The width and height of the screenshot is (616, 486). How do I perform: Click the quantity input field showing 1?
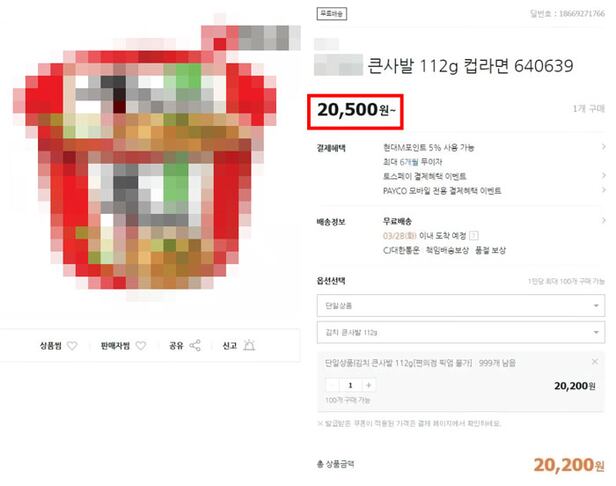tap(350, 385)
